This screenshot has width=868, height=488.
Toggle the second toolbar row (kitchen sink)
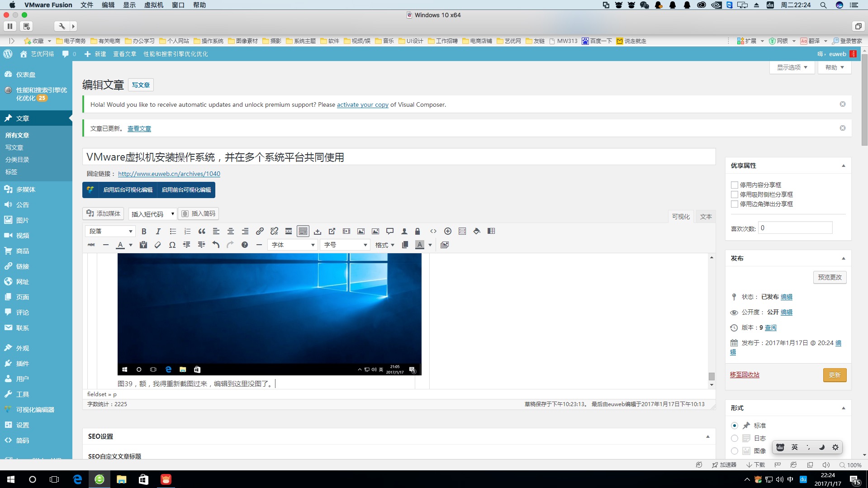click(303, 231)
